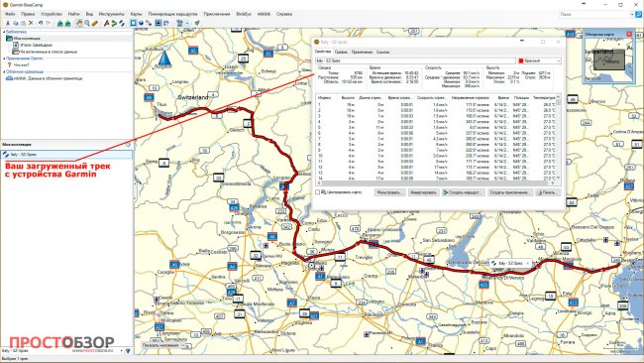
Task: Click the Фильтровать button
Action: pyautogui.click(x=389, y=192)
